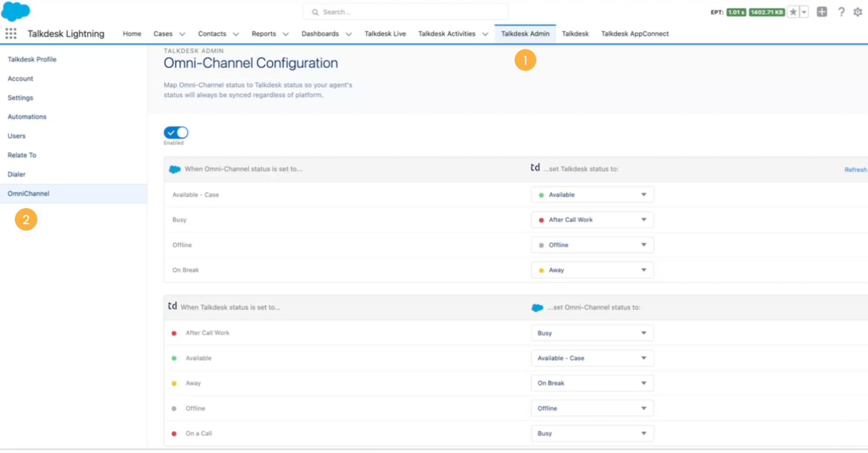The image size is (868, 453).
Task: Open the Away dropdown for On Break
Action: (x=592, y=270)
